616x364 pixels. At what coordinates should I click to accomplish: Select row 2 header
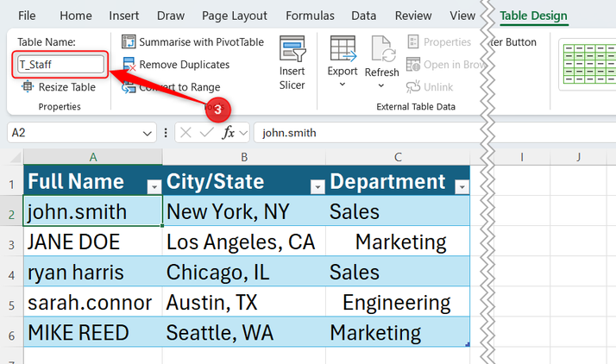(11, 211)
